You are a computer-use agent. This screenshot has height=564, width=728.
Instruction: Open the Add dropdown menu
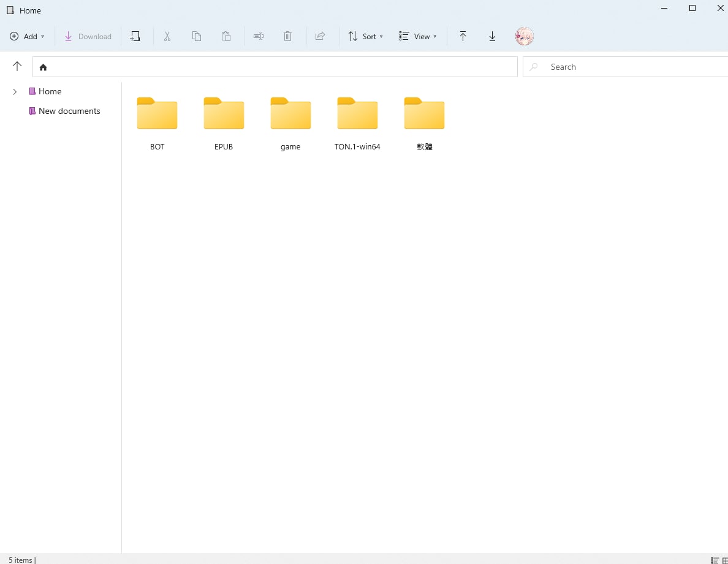click(28, 37)
